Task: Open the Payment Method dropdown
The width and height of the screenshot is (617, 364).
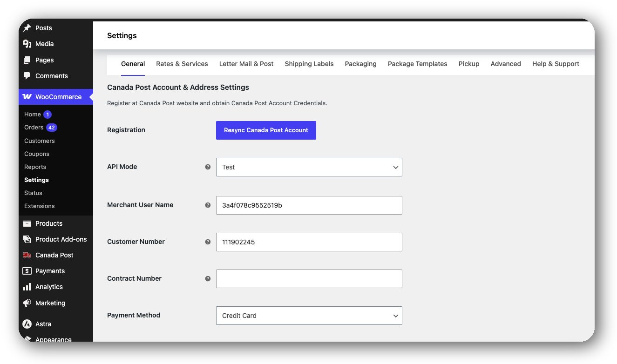Action: pyautogui.click(x=309, y=316)
